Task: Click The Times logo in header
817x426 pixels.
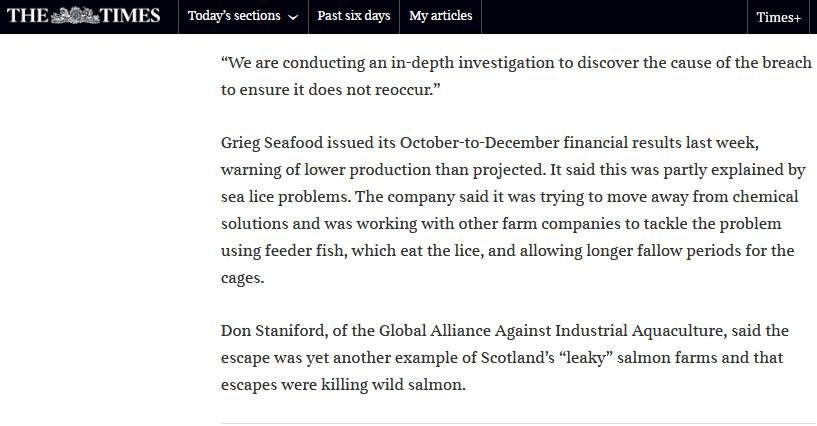Action: pyautogui.click(x=83, y=16)
